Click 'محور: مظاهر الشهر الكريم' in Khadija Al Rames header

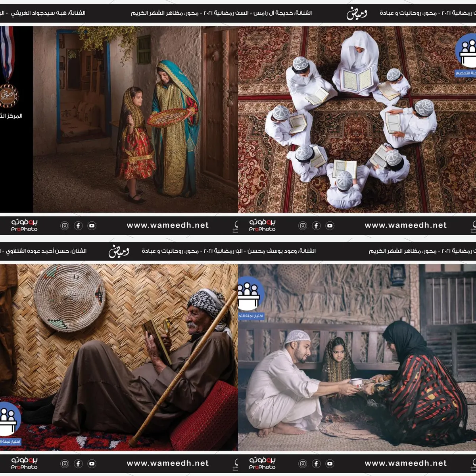point(165,13)
